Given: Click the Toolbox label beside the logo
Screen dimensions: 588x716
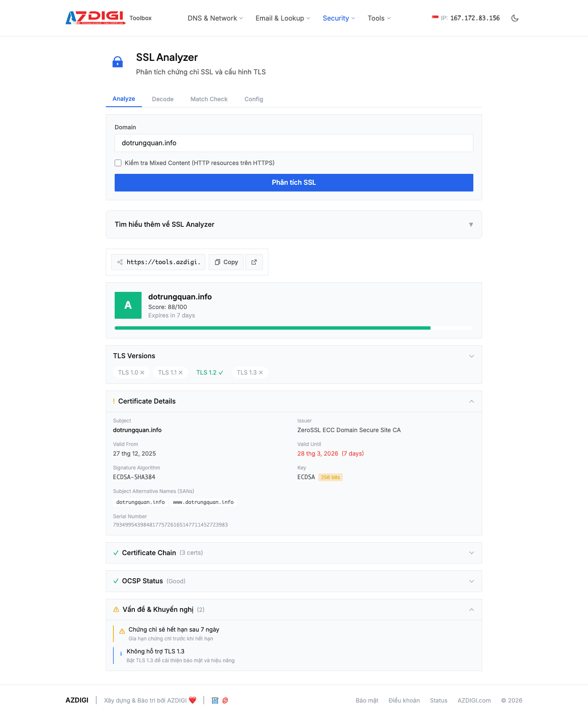Looking at the screenshot, I should (x=140, y=18).
